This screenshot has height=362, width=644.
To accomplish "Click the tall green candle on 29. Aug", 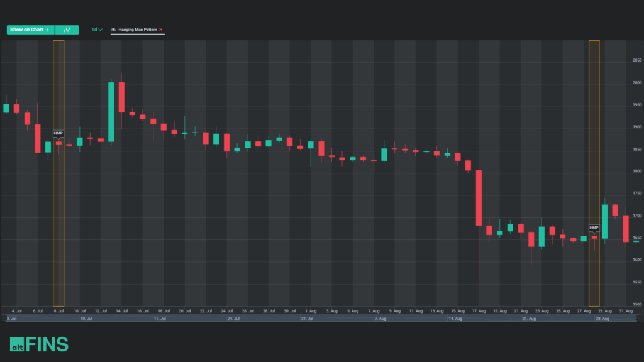I will point(604,222).
